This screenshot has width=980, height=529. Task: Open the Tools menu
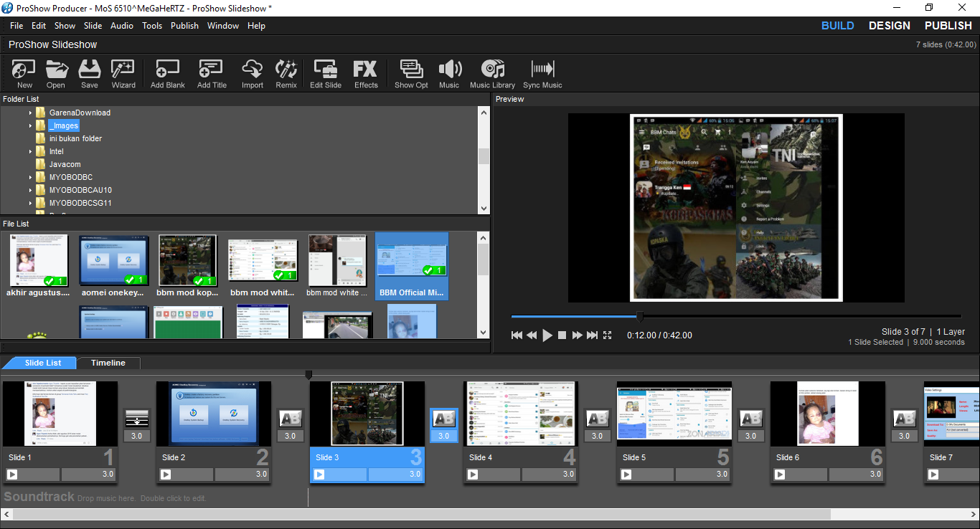152,26
